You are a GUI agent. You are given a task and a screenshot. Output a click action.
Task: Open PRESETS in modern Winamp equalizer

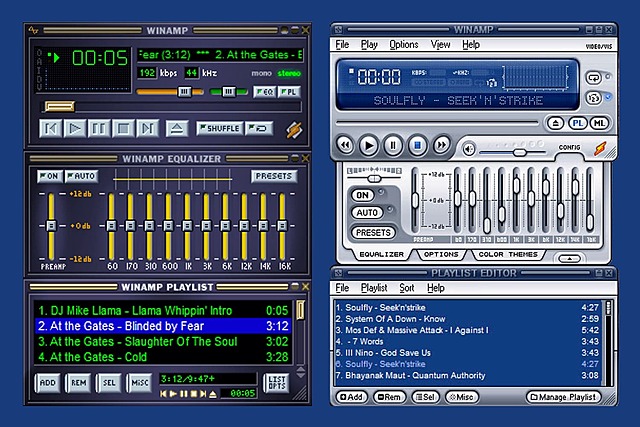(373, 233)
